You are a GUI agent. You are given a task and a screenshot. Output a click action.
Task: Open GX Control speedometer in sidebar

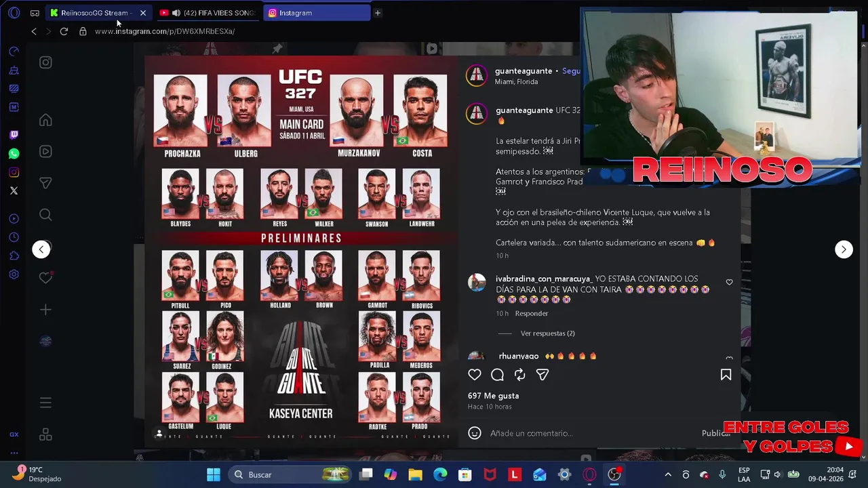coord(14,52)
